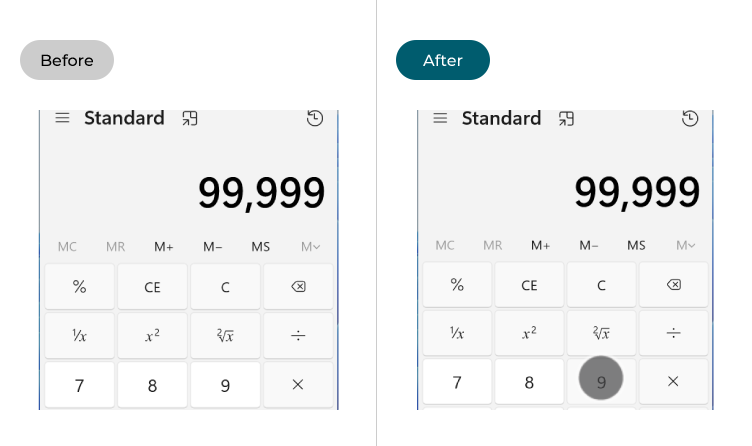Expand the memory list M˅ in the Before calculator
Viewport: 752px width, 446px height.
point(310,246)
